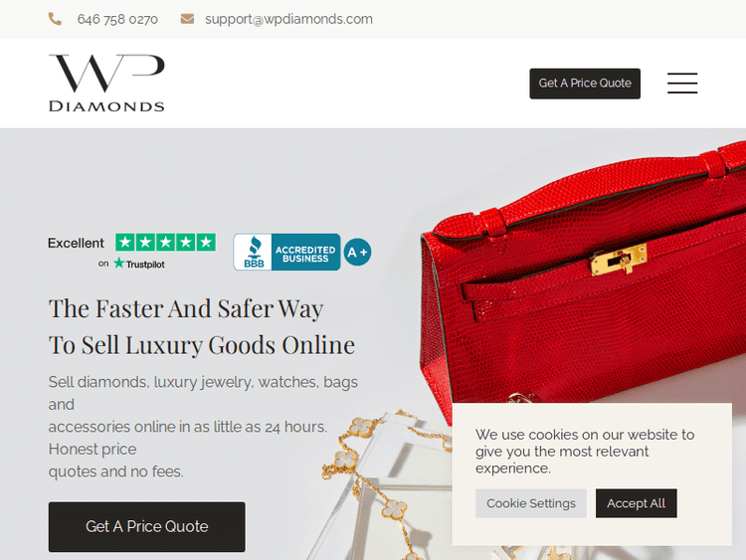This screenshot has height=560, width=746.
Task: Click the WP Diamonds logo
Action: coord(106,84)
